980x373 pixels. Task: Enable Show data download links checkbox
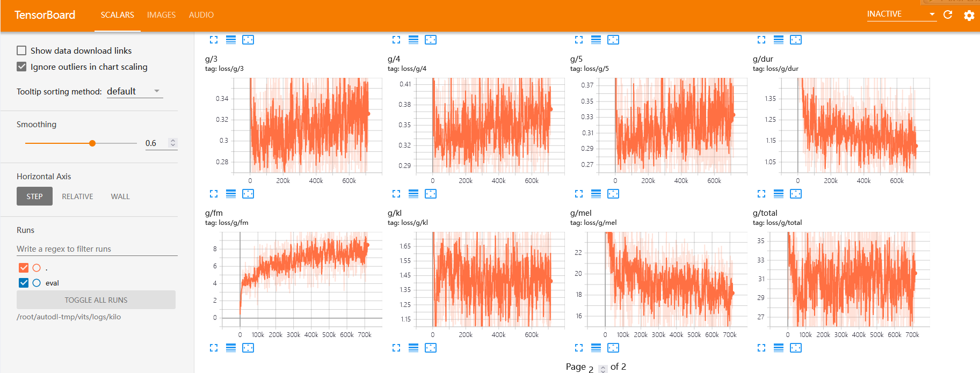pyautogui.click(x=21, y=50)
